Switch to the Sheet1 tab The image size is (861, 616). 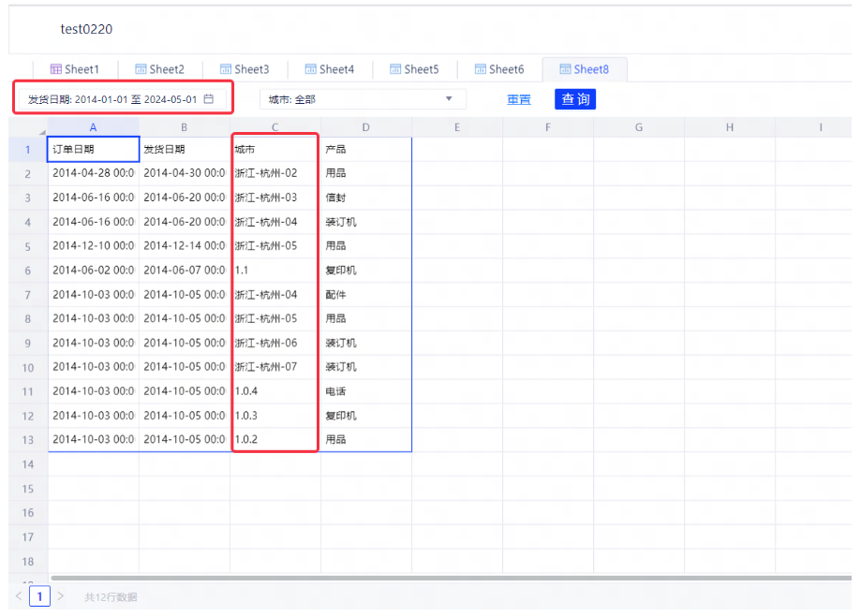(74, 69)
